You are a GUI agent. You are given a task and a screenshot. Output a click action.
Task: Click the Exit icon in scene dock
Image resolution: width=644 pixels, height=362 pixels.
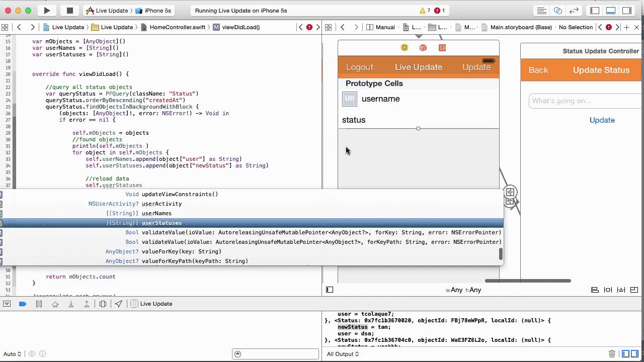pyautogui.click(x=442, y=48)
